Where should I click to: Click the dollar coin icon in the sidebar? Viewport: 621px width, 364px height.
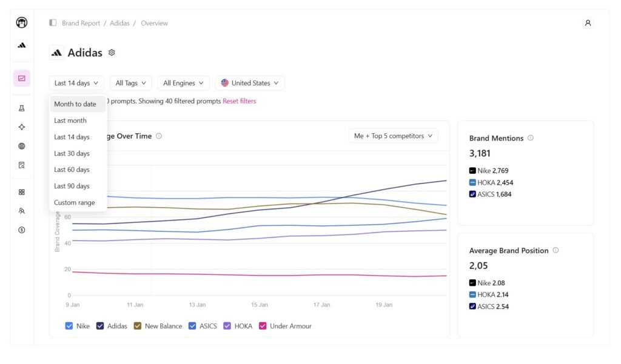22,230
